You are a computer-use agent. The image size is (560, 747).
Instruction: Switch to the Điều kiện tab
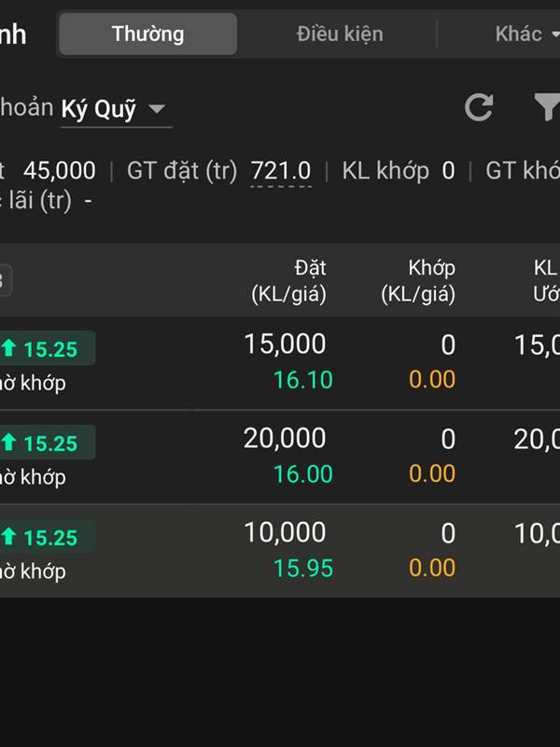coord(340,34)
